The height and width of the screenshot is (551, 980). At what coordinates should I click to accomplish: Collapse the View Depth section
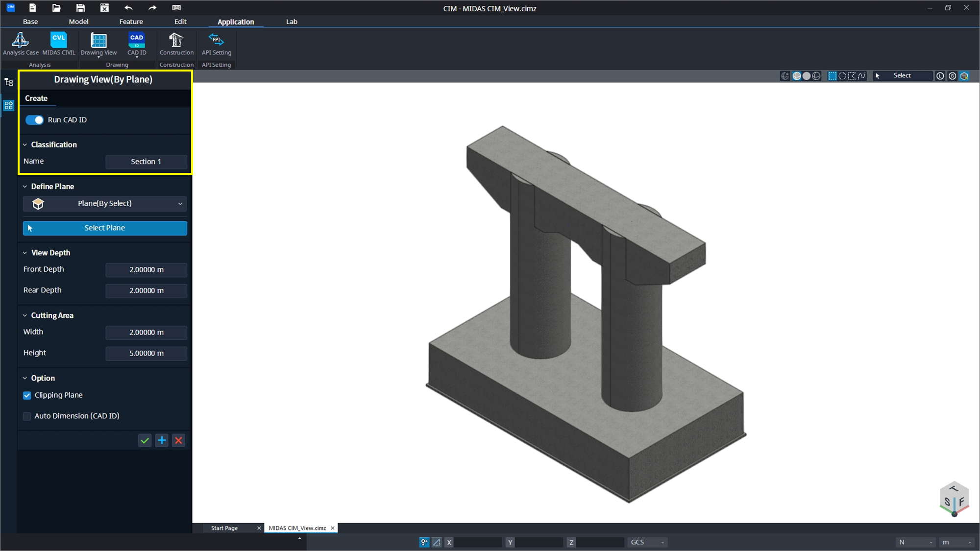tap(25, 253)
